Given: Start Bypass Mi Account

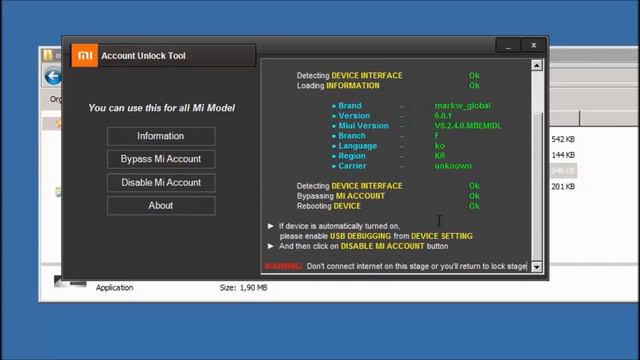Looking at the screenshot, I should [161, 159].
